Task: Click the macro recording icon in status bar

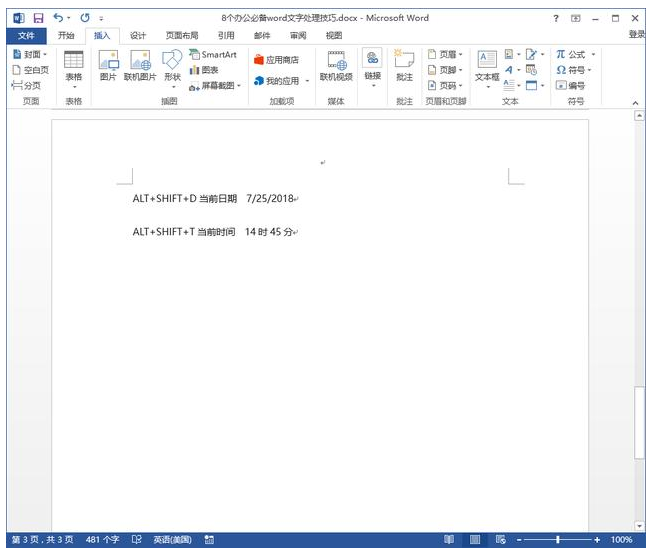Action: (209, 539)
